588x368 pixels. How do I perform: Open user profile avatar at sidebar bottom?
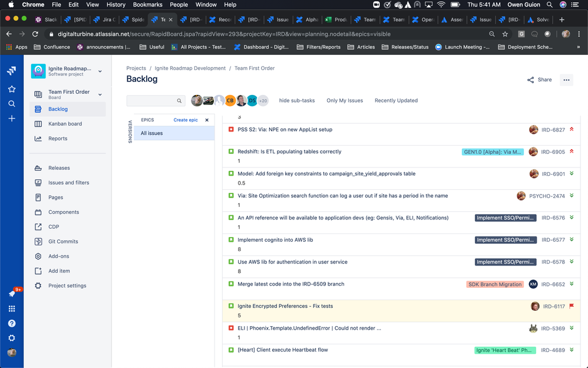12,353
